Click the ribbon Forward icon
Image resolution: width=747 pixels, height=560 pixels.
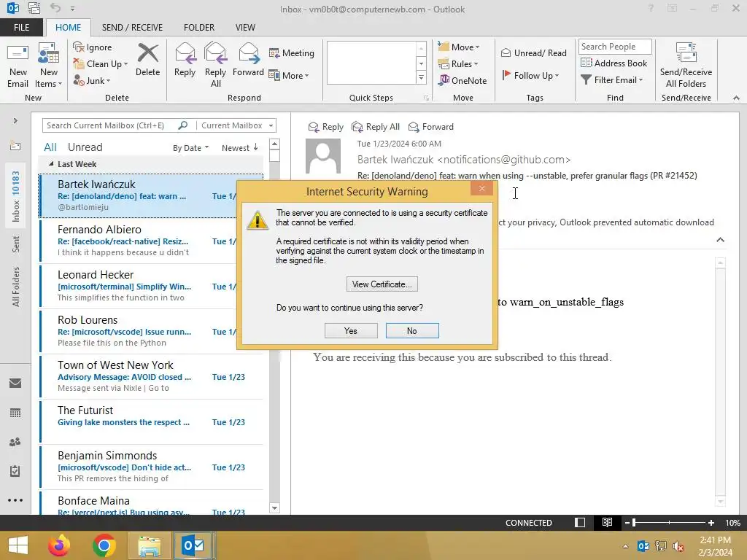point(248,53)
